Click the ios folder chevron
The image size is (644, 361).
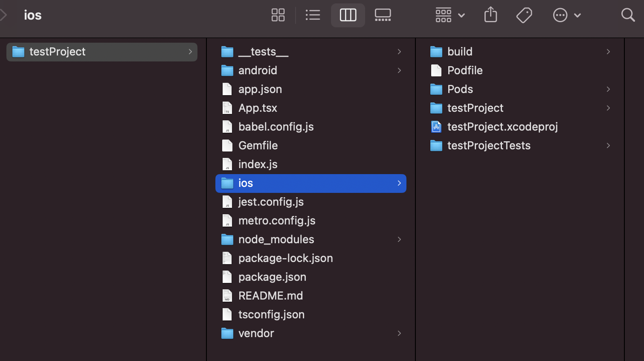point(399,183)
